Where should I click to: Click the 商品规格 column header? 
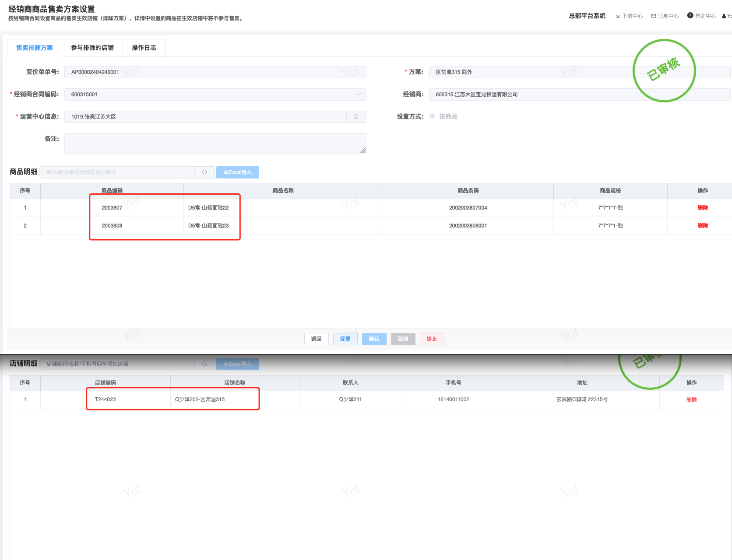point(610,191)
